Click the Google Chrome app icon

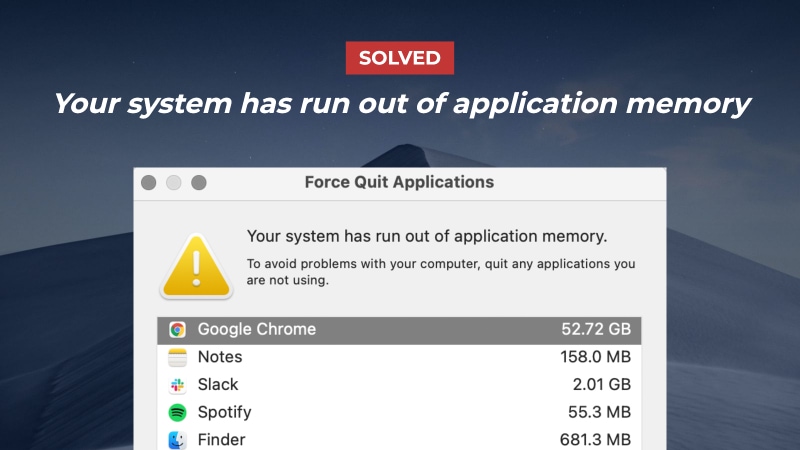coord(177,330)
